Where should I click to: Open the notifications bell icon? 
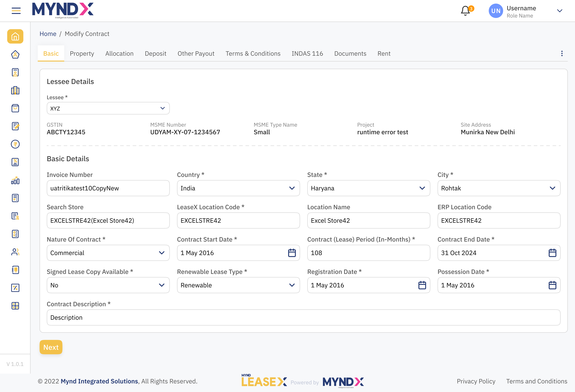tap(465, 11)
